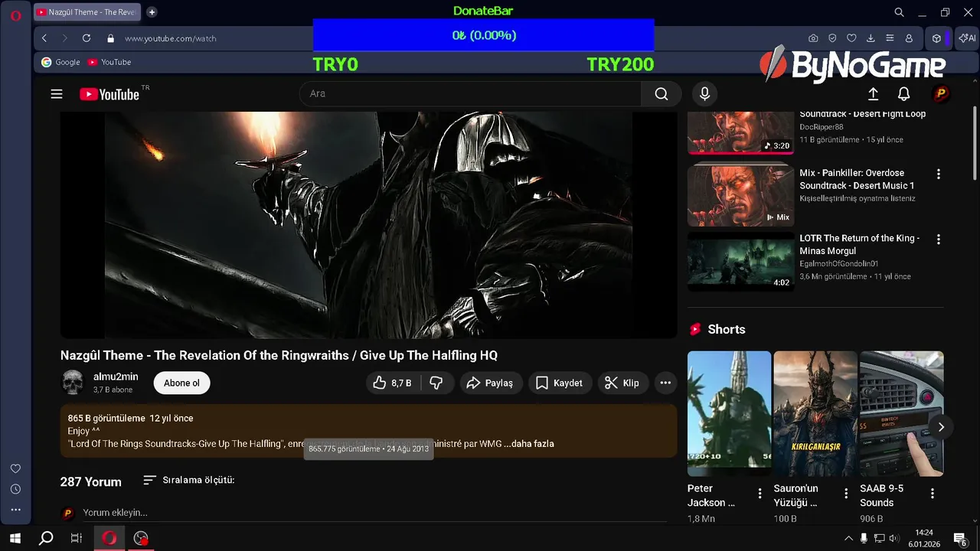Click the page vertical scrollbar
The width and height of the screenshot is (980, 551).
coord(975,142)
